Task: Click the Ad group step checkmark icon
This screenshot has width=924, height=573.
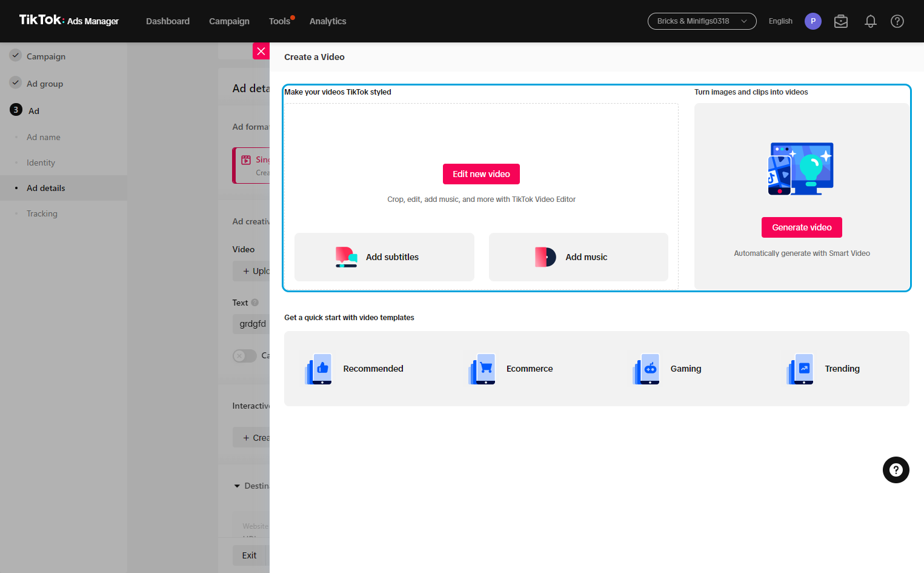Action: (x=16, y=82)
